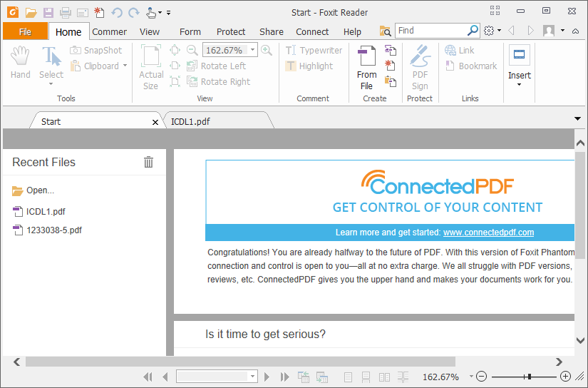Image resolution: width=588 pixels, height=388 pixels.
Task: Click the Fit Visible icon in View group
Action: point(175,81)
